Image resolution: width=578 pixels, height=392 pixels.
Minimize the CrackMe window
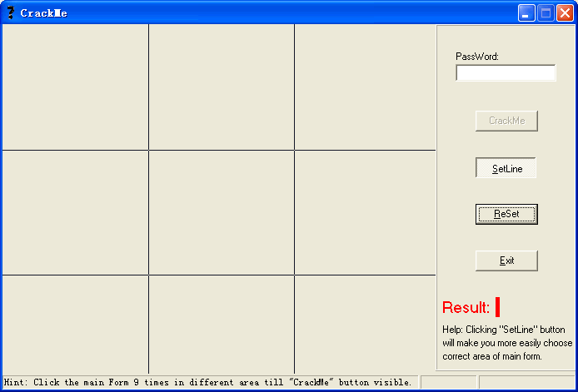click(526, 13)
